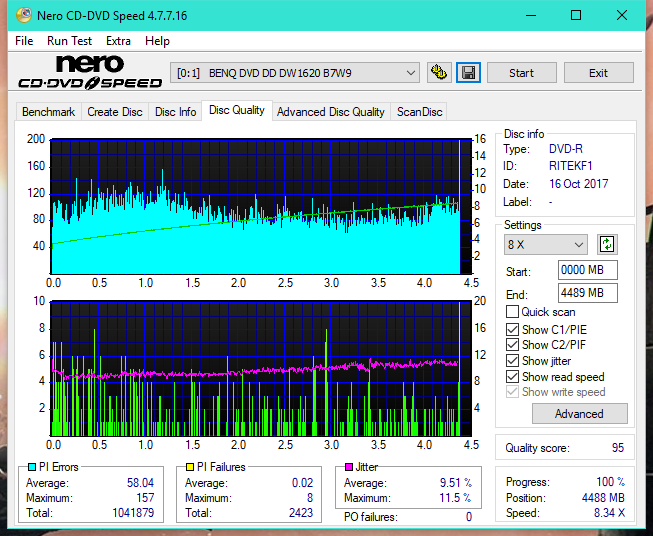Click the PI Errors graph area
The image size is (653, 536).
click(261, 207)
